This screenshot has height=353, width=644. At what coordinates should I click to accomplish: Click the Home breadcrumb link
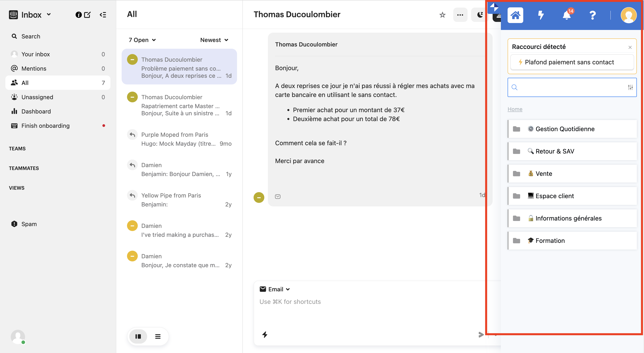(x=515, y=109)
